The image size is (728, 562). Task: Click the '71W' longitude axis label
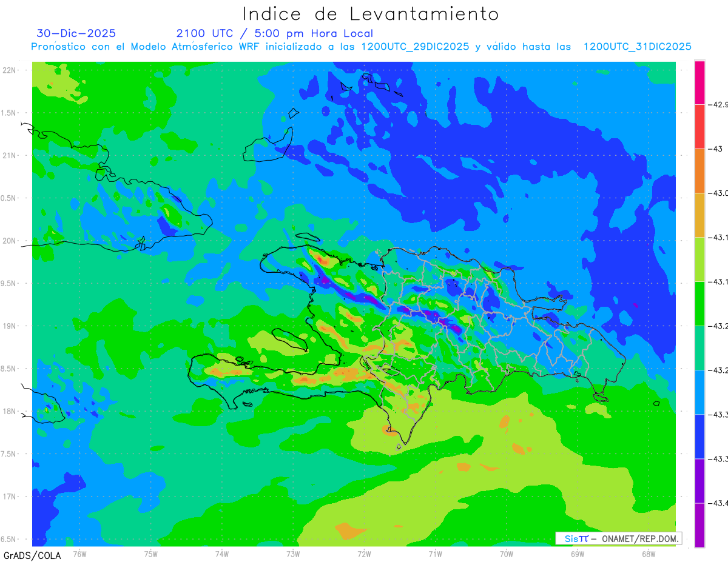(x=435, y=554)
